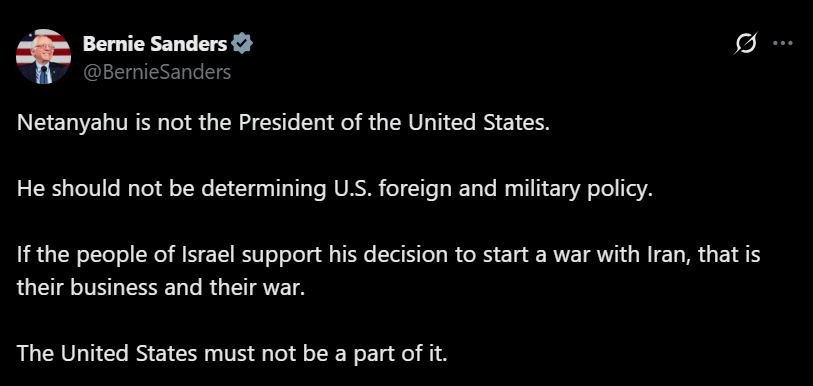Click the blue verified badge
813x386 pixels.
[x=242, y=44]
